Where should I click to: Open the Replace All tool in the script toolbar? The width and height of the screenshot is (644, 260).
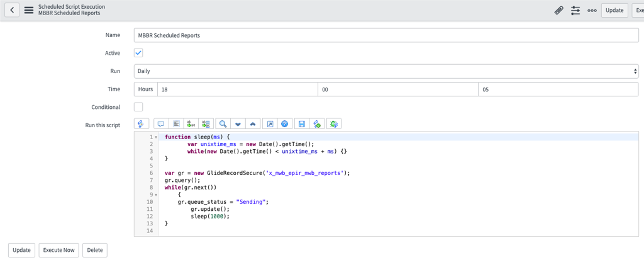[x=206, y=124]
